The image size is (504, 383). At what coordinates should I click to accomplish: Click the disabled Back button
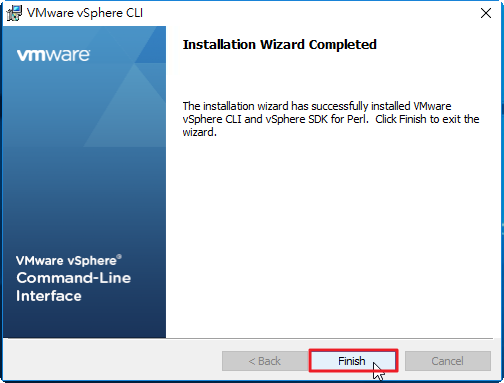point(265,361)
